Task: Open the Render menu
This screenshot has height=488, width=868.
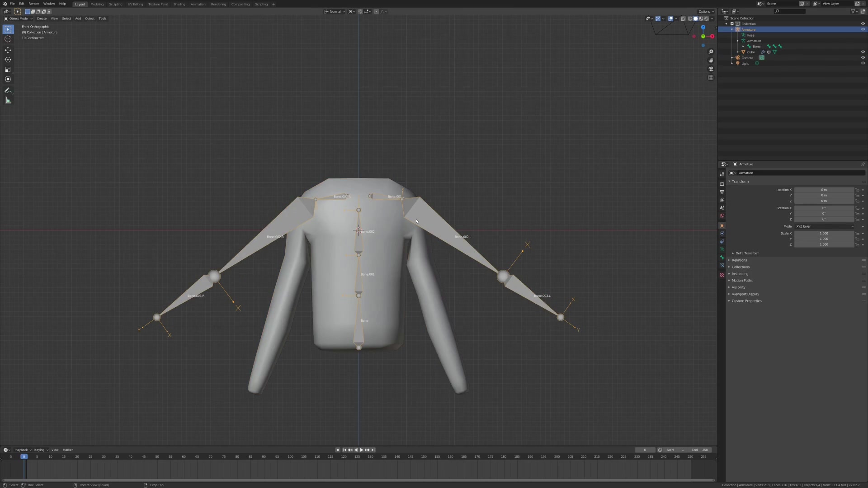Action: point(33,4)
